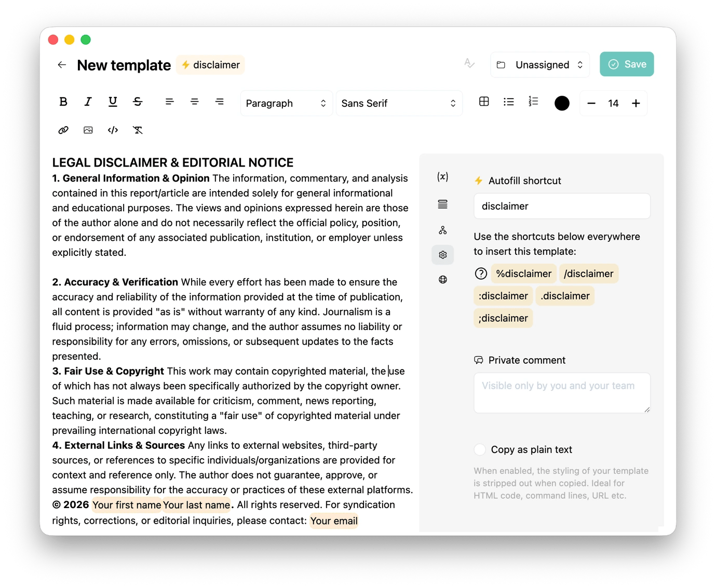Click the LEGAL DISCLAIMER & EDITORIAL NOTICE heading
The width and height of the screenshot is (716, 588).
(x=173, y=162)
